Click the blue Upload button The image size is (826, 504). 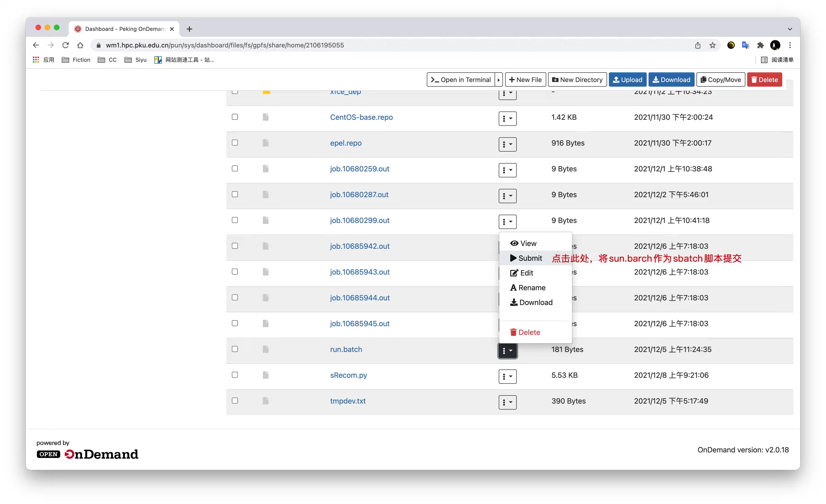click(x=628, y=80)
